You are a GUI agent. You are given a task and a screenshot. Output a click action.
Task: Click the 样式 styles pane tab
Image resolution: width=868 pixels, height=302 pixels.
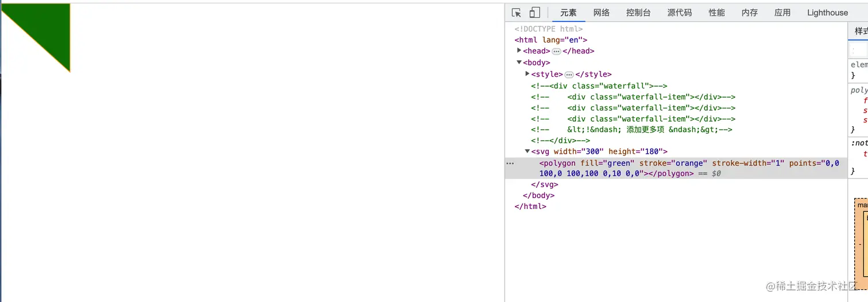click(x=861, y=31)
